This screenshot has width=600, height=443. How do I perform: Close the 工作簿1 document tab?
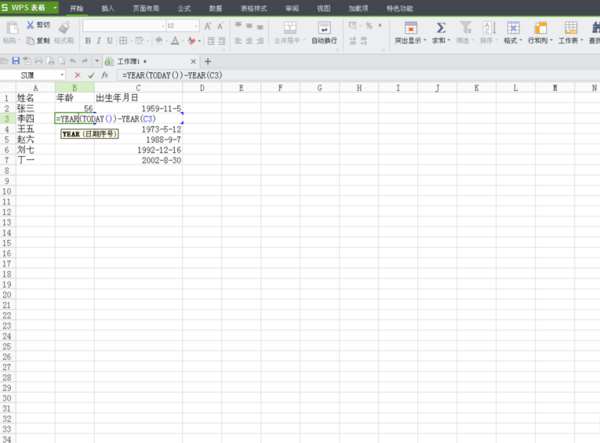tap(193, 61)
